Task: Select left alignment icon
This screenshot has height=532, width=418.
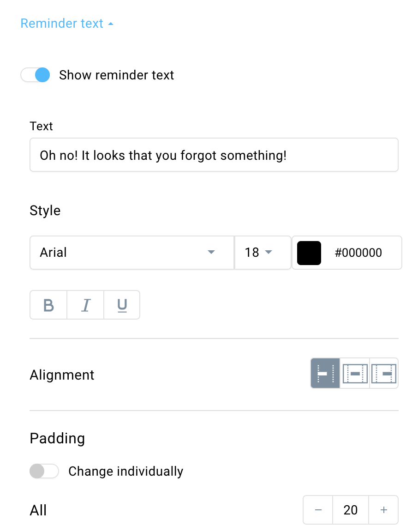Action: [325, 373]
